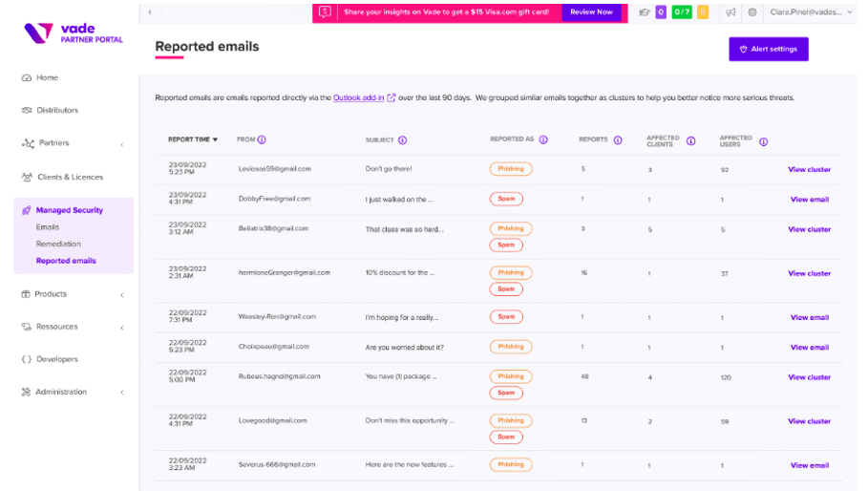Image resolution: width=868 pixels, height=491 pixels.
Task: Open announcements megaphone icon
Action: 730,12
